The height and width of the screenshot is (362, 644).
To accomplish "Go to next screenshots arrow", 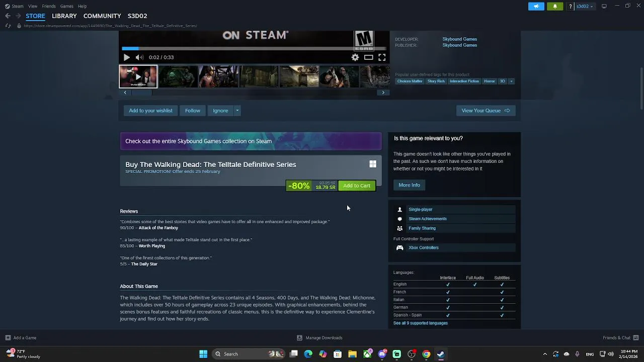I will point(383,93).
